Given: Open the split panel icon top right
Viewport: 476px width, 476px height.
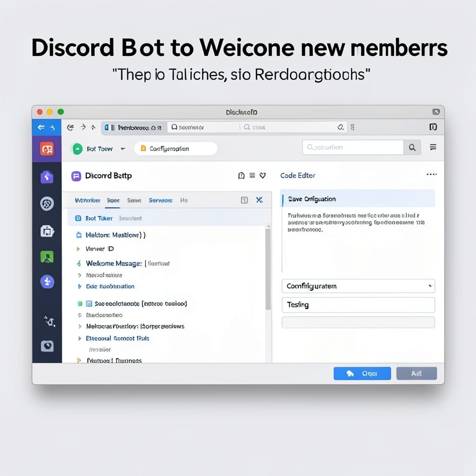Looking at the screenshot, I should [x=433, y=127].
